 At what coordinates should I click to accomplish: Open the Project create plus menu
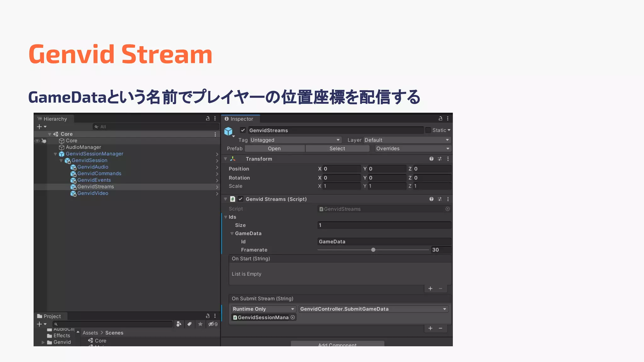(41, 324)
